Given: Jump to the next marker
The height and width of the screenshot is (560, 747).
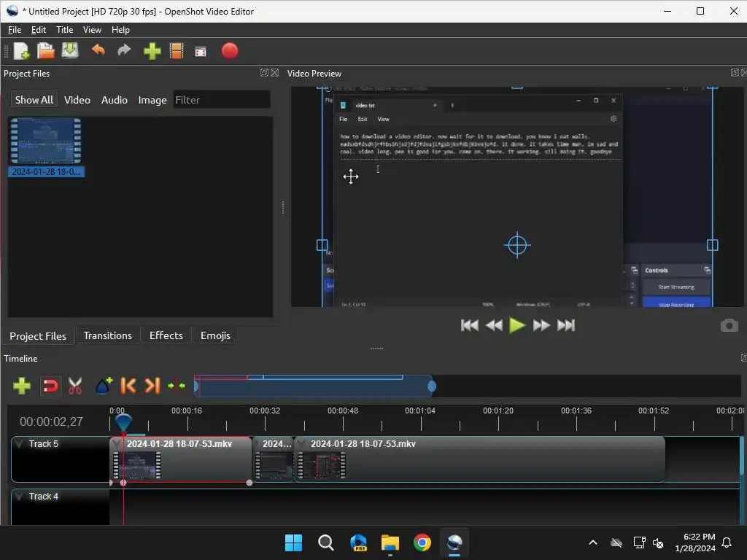Looking at the screenshot, I should [152, 386].
